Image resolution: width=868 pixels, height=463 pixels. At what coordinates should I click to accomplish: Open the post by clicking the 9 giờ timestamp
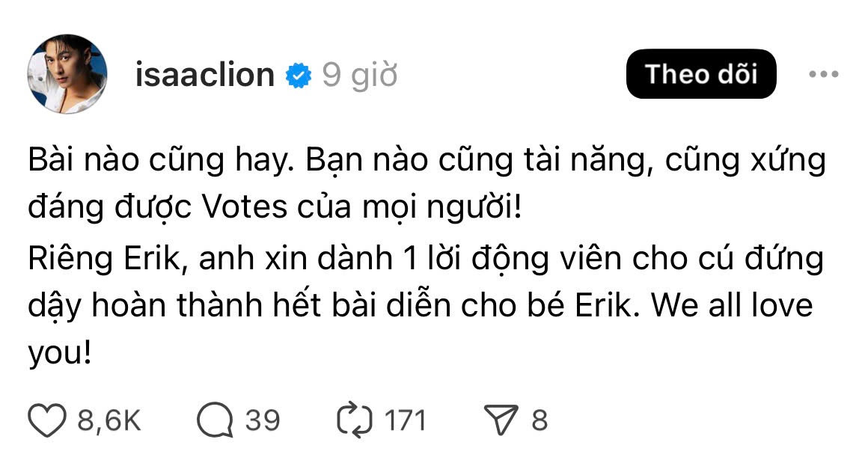360,74
